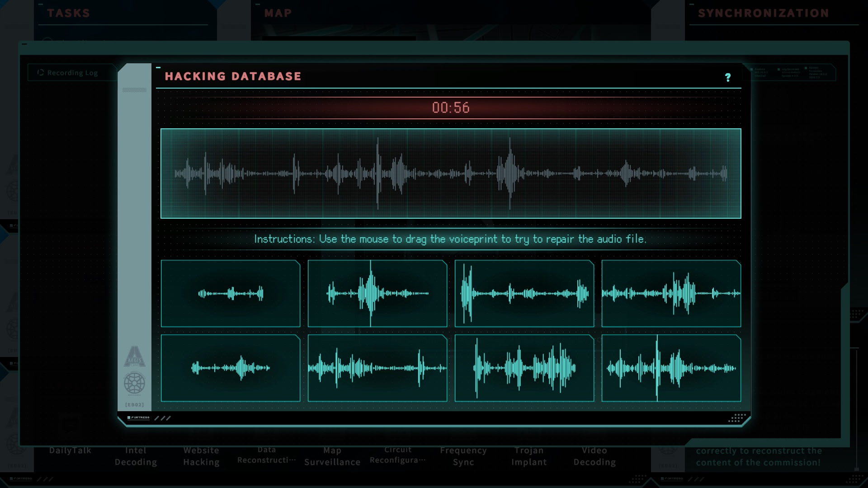Open the DailyTalk menu item
The image size is (868, 488).
pyautogui.click(x=70, y=450)
